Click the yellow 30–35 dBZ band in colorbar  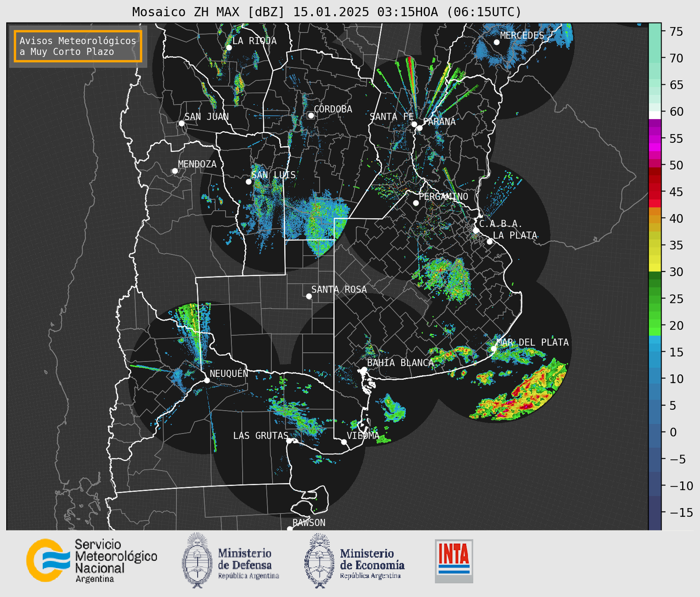[655, 258]
